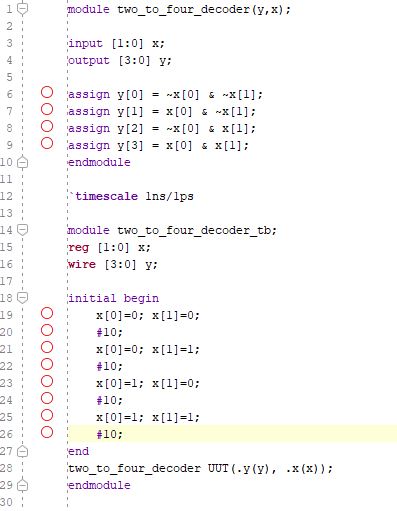Toggle breakpoint circle on line 6

(47, 92)
